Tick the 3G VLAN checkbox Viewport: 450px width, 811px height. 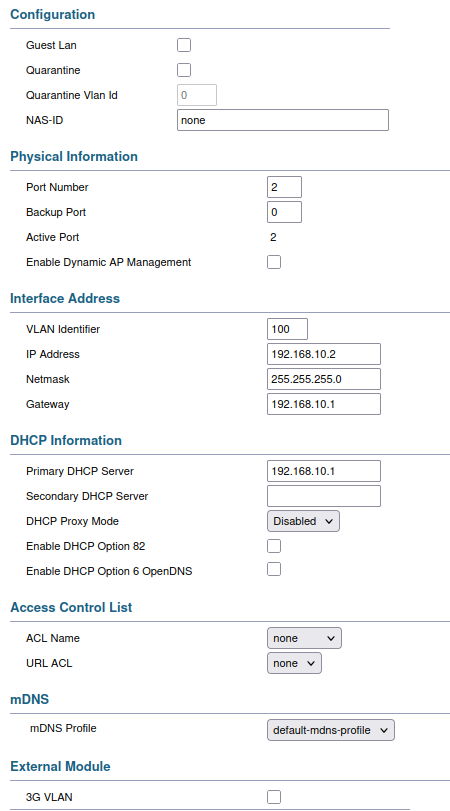(x=274, y=797)
